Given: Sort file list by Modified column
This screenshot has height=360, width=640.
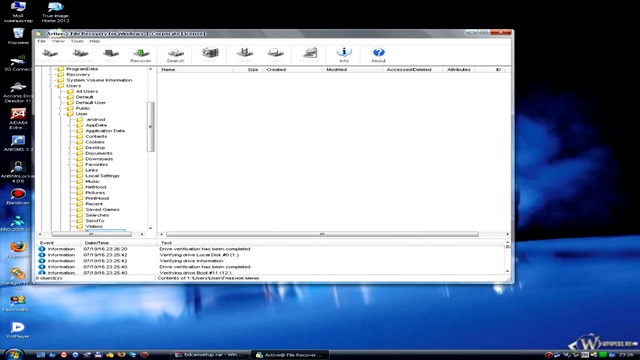Looking at the screenshot, I should [x=353, y=70].
